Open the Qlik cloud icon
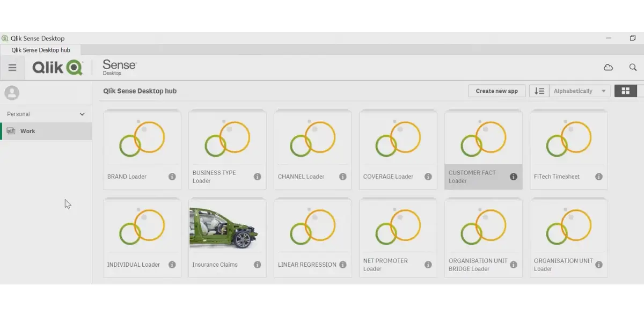The width and height of the screenshot is (644, 322). 609,68
